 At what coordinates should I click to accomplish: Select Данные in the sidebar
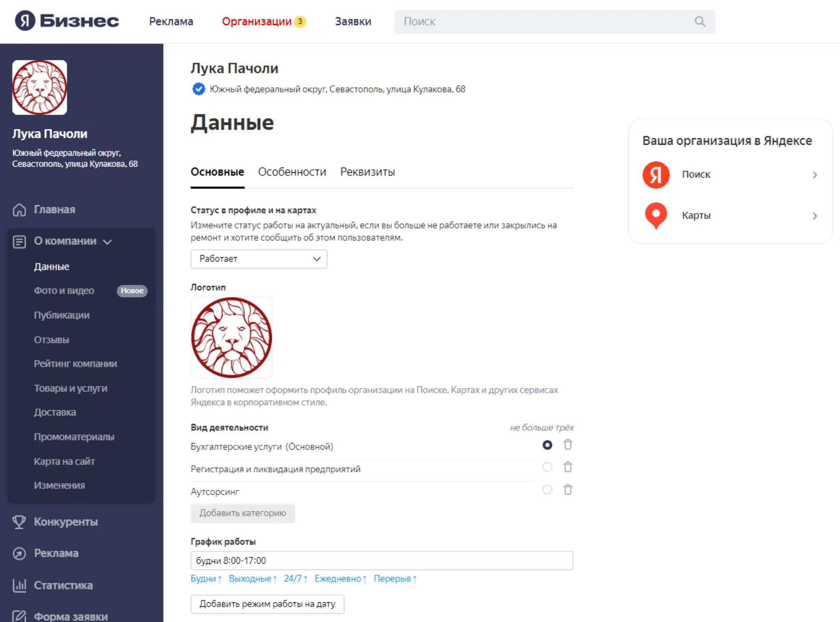(x=52, y=267)
